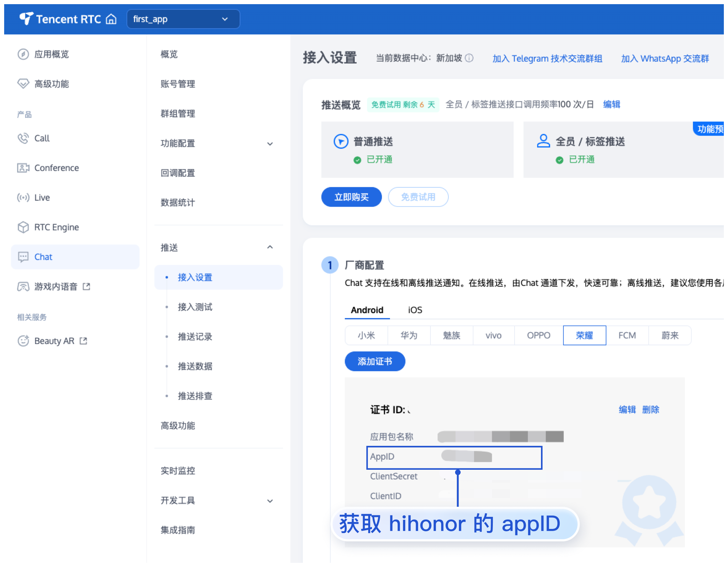Click the RTC Engine cube icon

(x=23, y=227)
